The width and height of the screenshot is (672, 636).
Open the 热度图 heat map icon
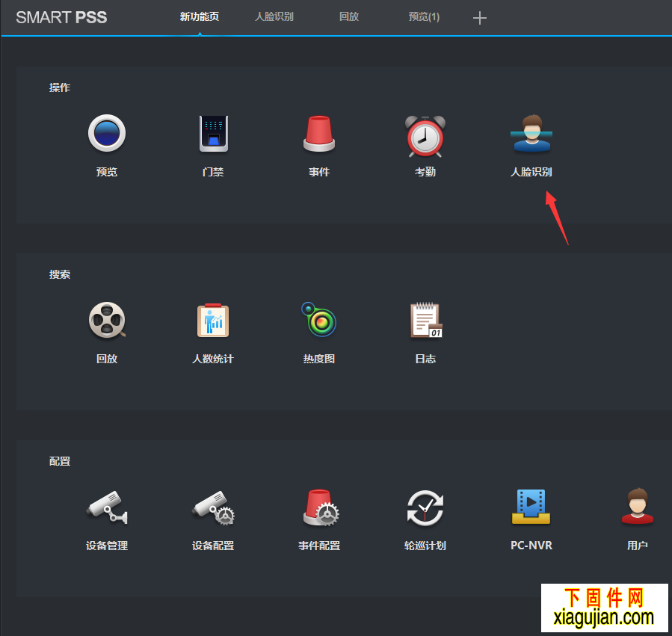[x=319, y=319]
